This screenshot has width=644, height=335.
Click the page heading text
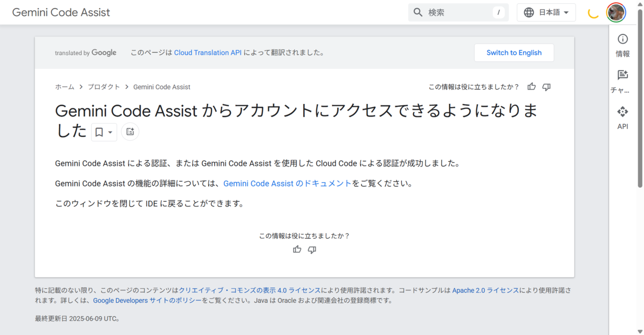click(x=296, y=120)
